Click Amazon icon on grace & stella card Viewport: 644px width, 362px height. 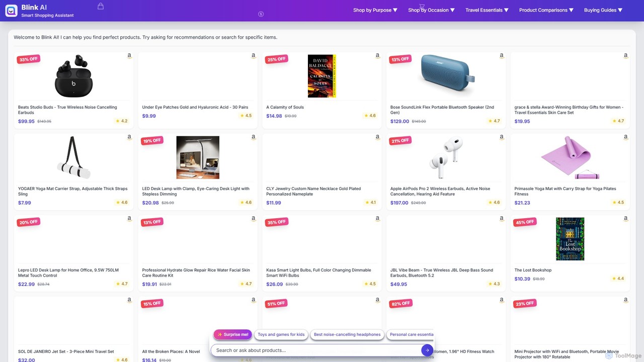click(626, 56)
